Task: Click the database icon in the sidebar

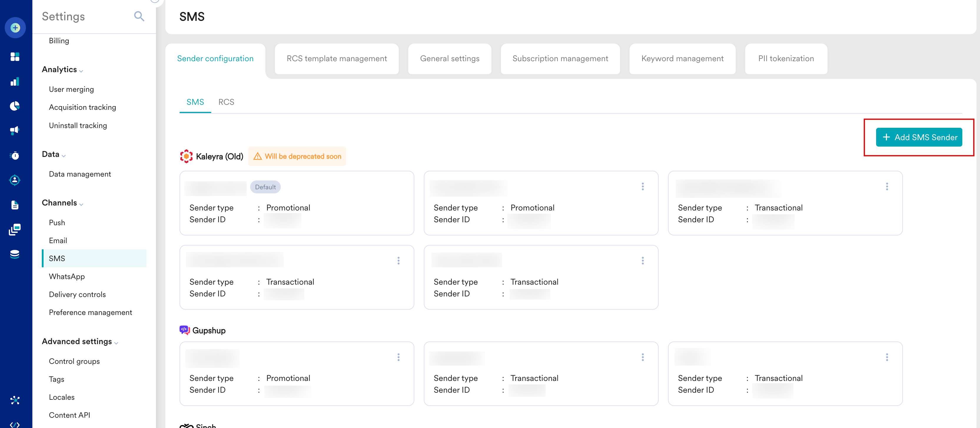Action: [15, 254]
